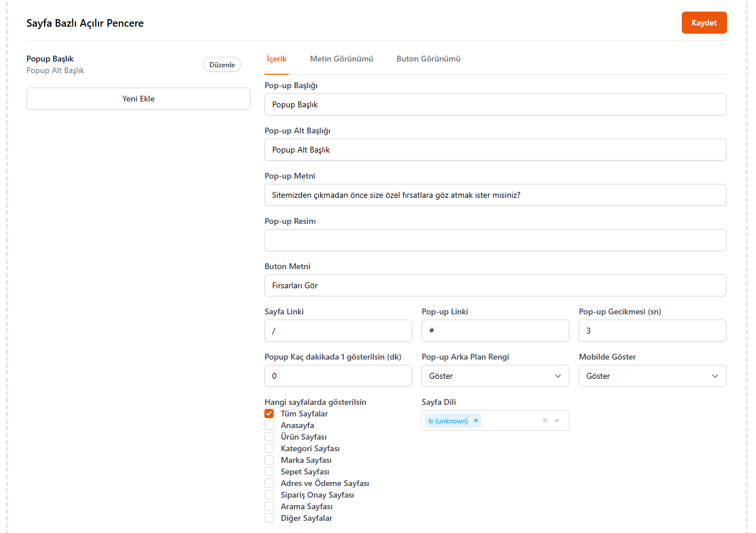Uncheck the Tüm Sayfalar checkbox
This screenshot has width=756, height=533.
(x=269, y=414)
